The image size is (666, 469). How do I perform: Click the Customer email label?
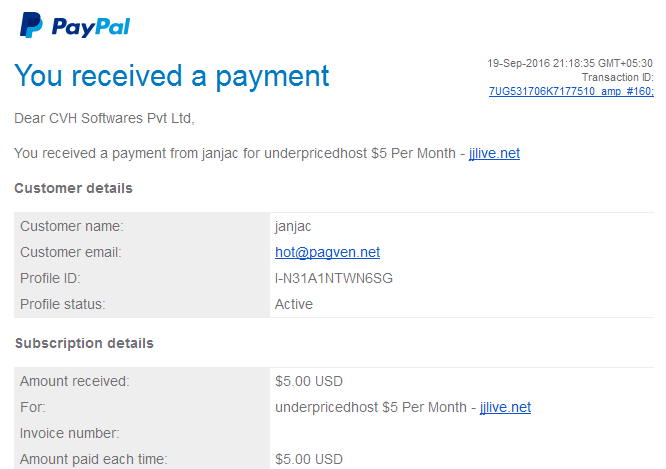coord(71,252)
